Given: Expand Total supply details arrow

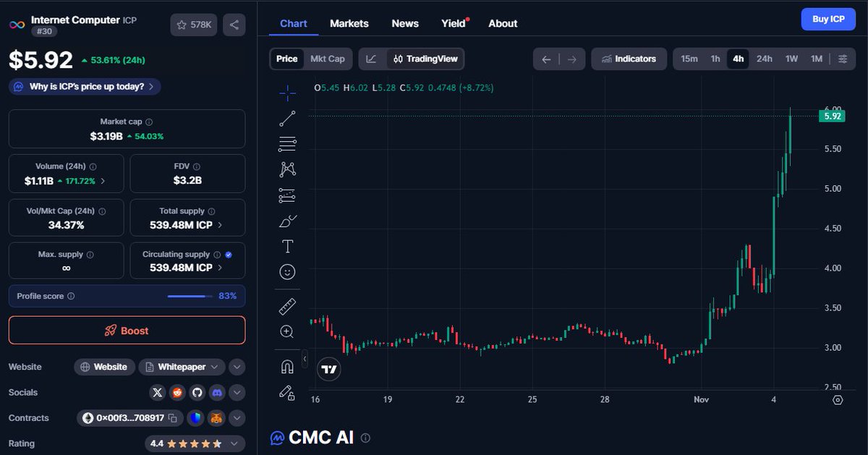Looking at the screenshot, I should (x=220, y=225).
